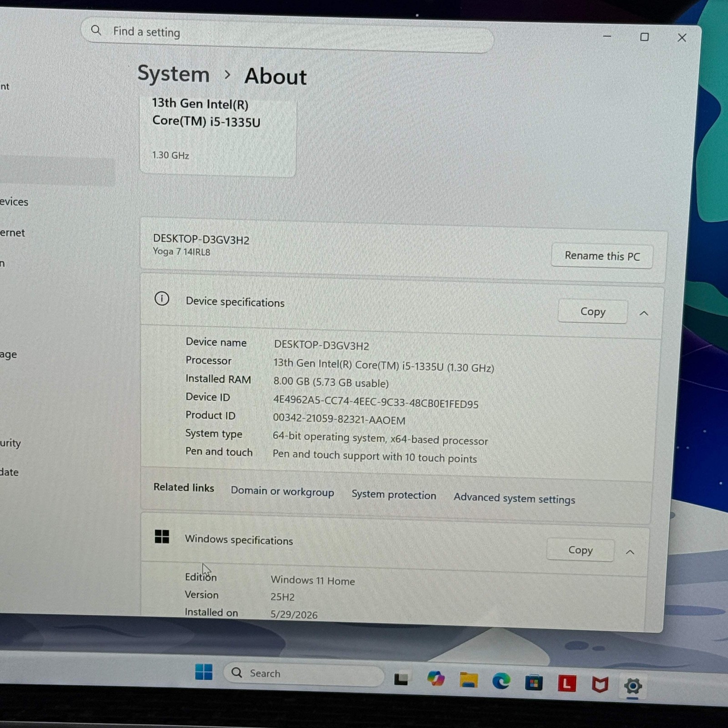Open the sidebar item ending in 'ernet'

click(x=12, y=233)
